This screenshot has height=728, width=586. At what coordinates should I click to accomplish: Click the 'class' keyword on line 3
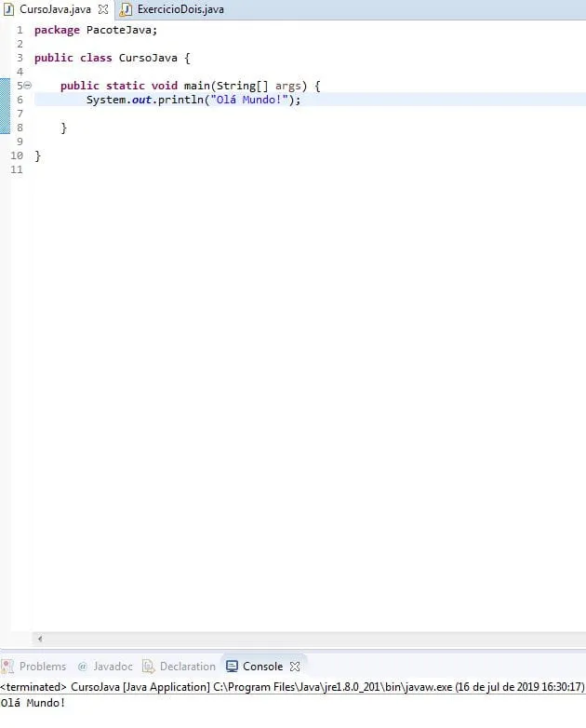pos(96,58)
